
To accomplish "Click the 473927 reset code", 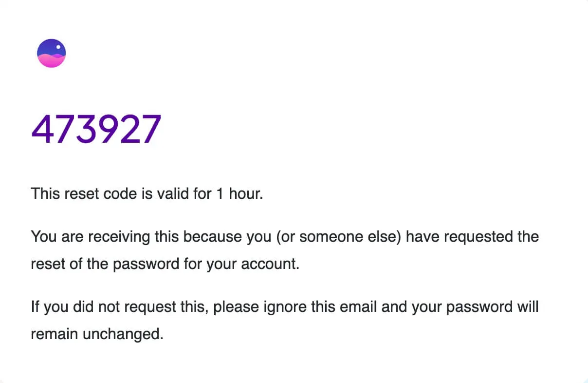I will [x=96, y=130].
